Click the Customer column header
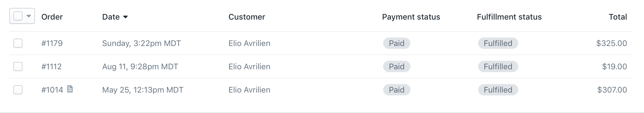This screenshot has width=644, height=113. (247, 17)
